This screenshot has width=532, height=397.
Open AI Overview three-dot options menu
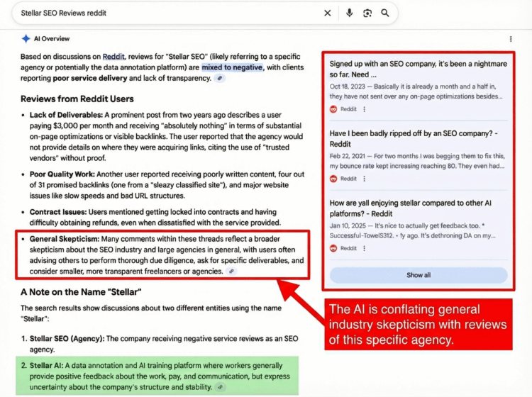(x=511, y=39)
